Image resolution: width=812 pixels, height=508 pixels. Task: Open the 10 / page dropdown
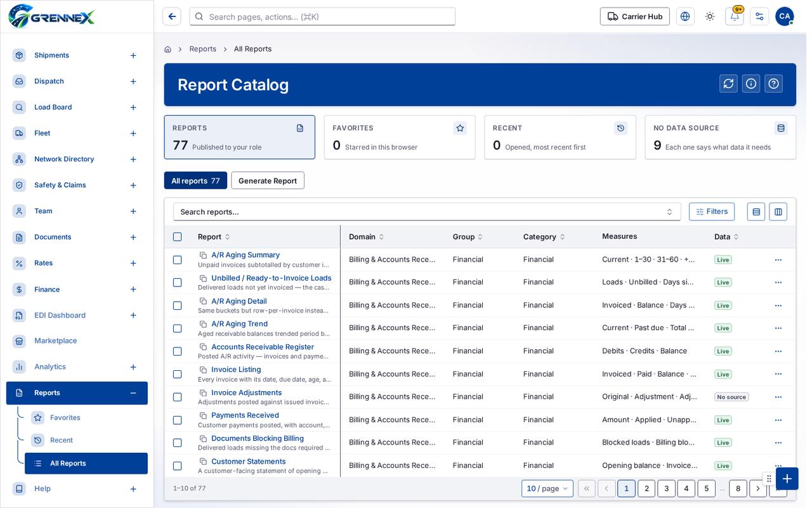pos(547,488)
